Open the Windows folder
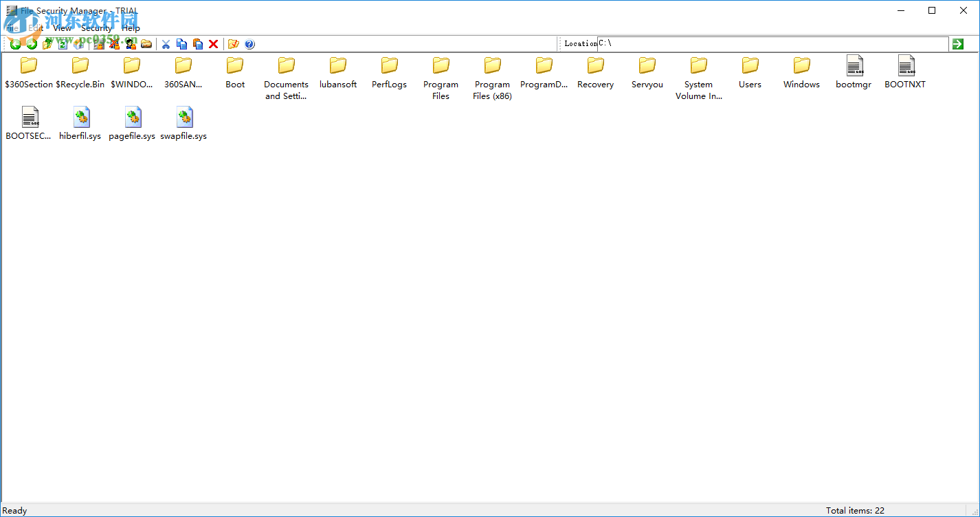 [x=801, y=69]
